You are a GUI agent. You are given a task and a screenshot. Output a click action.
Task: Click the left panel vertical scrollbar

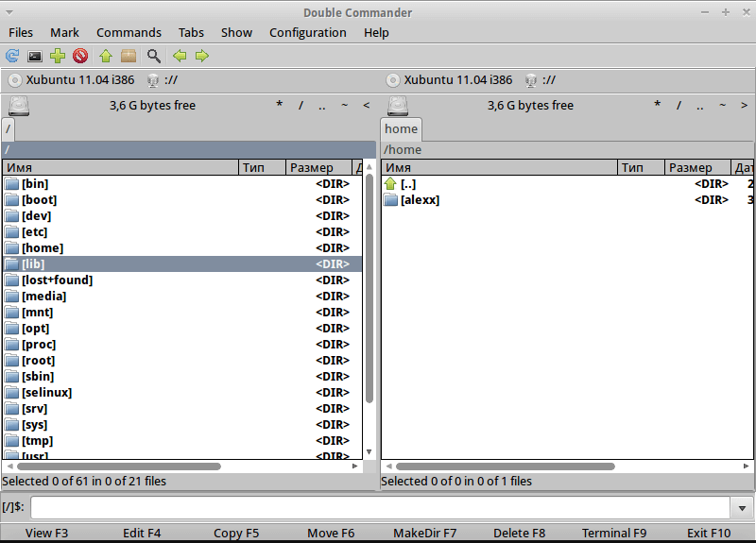click(369, 283)
